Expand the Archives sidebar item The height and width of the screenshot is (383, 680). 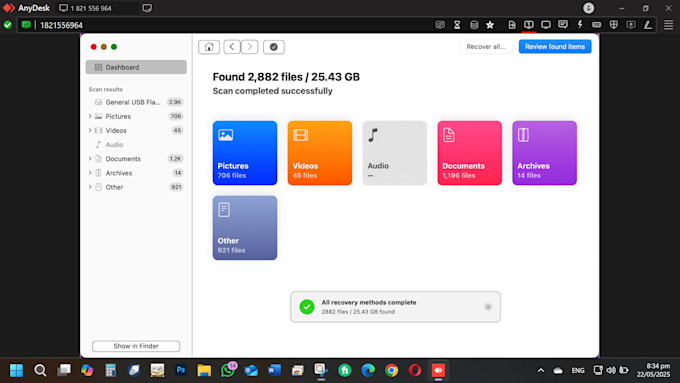[90, 173]
